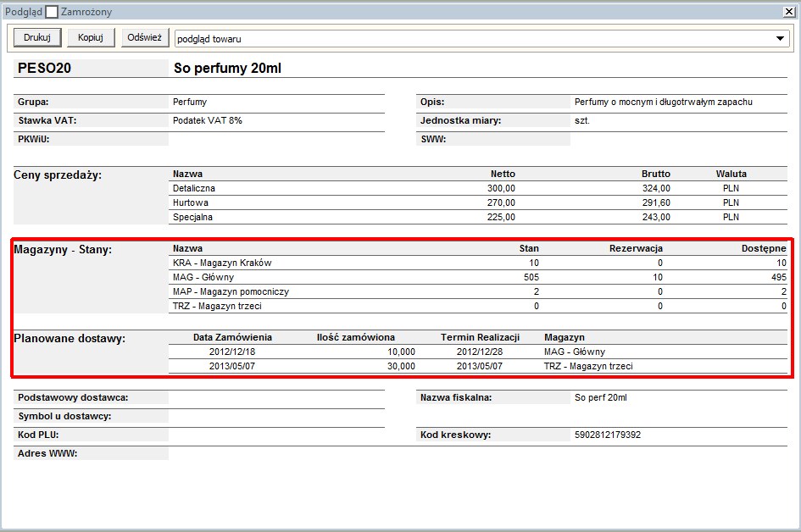Click the 'Termin Realizacji' column header
Viewport: 801px width, 532px height.
(481, 337)
